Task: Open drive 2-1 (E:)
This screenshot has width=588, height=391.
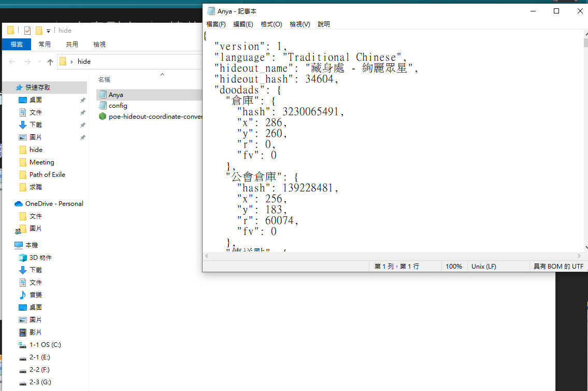Action: 39,357
